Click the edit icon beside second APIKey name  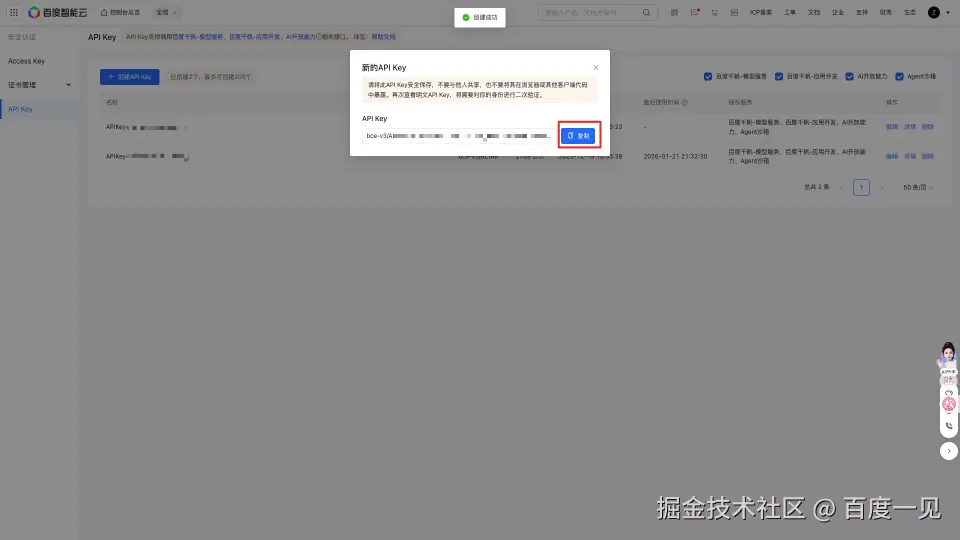tap(186, 157)
